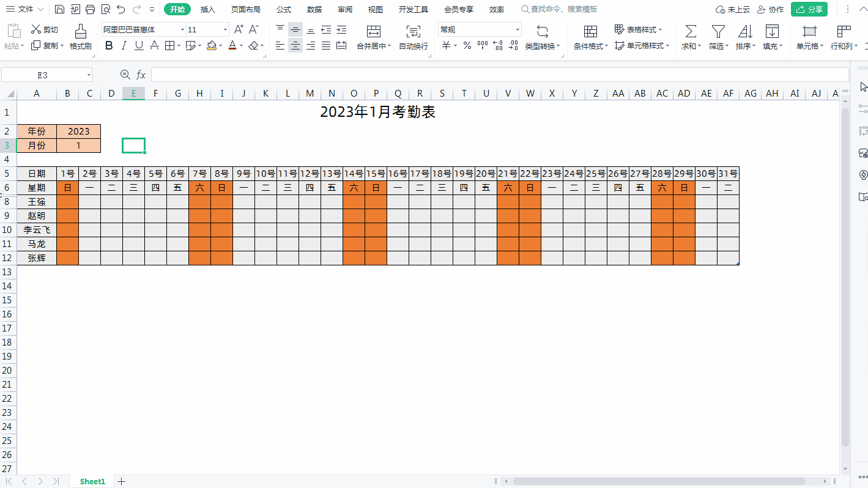The image size is (868, 488).
Task: Open the 常规 number format dropdown
Action: (517, 29)
